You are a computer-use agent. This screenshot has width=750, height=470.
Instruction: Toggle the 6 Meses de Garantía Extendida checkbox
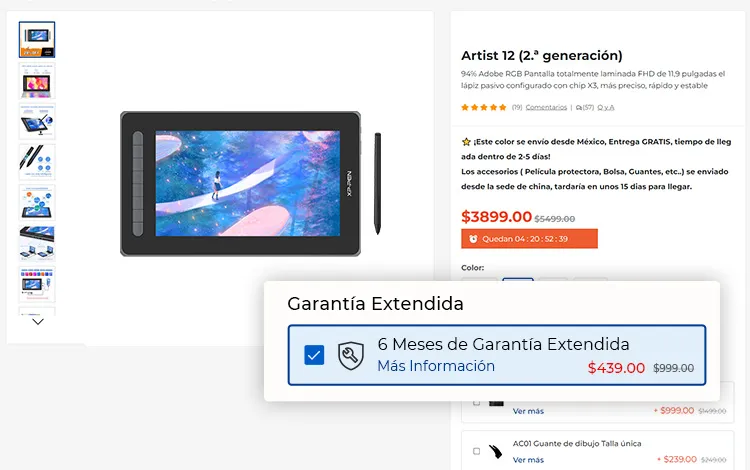314,355
